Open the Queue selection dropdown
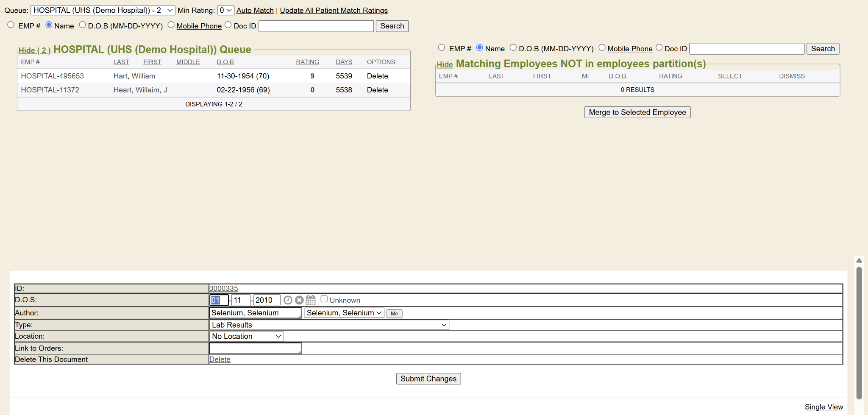Screen dimensions: 868x415 click(x=103, y=10)
